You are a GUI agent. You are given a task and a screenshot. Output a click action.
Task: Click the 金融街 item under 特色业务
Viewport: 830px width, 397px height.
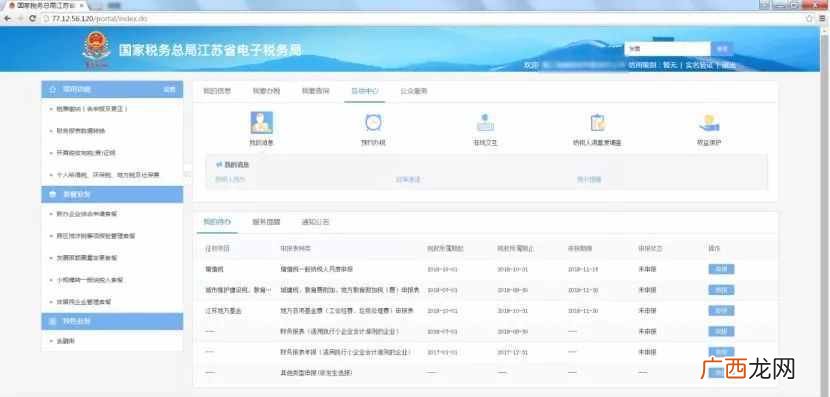click(x=66, y=341)
